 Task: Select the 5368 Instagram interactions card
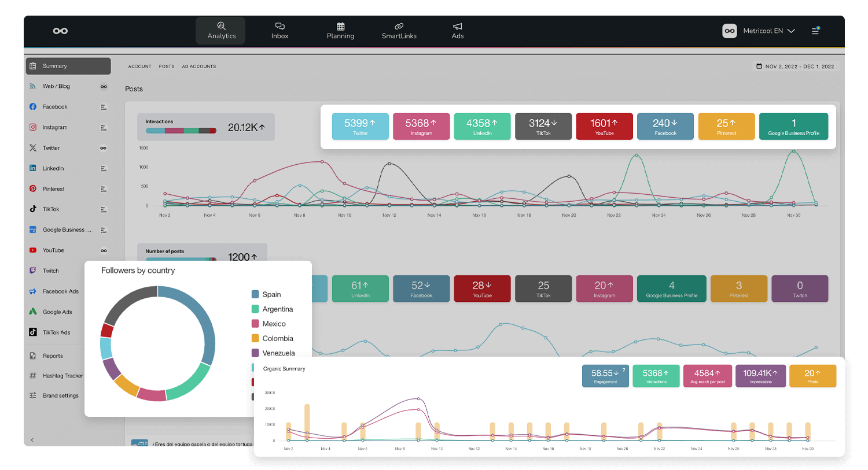(x=421, y=127)
